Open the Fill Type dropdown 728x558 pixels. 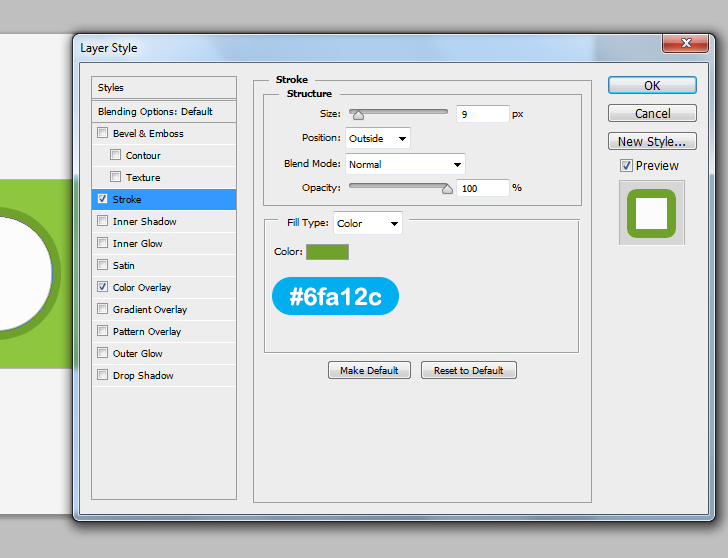pos(367,224)
